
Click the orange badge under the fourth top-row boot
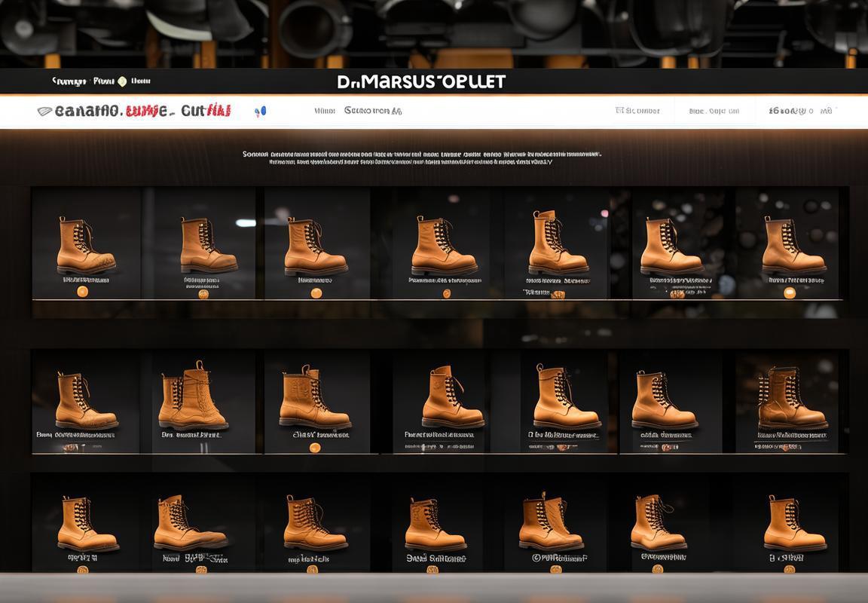[447, 293]
